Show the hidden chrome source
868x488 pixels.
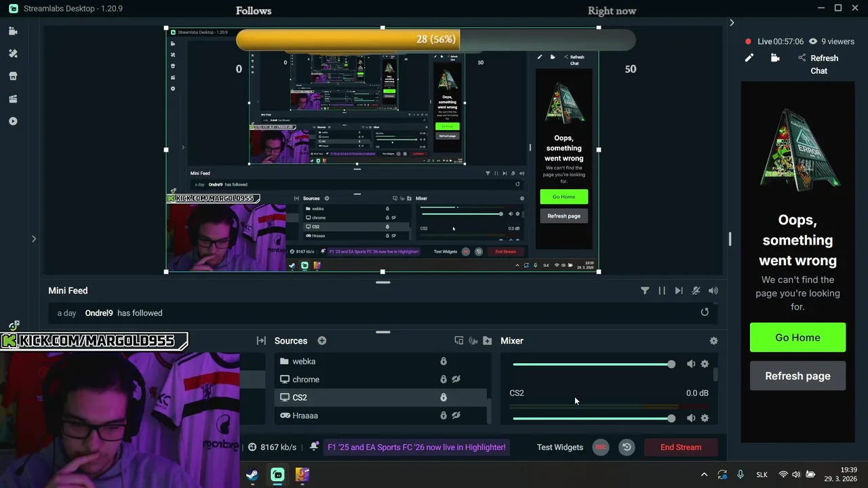[x=456, y=380]
